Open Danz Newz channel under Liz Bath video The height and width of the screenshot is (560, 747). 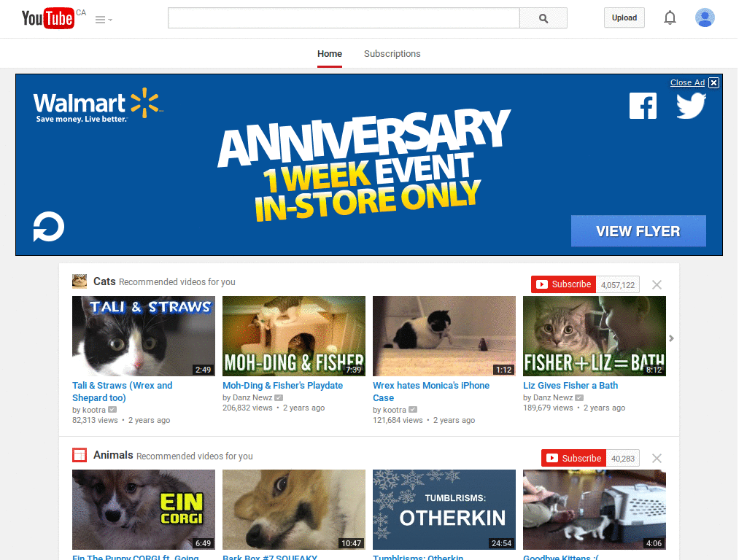(553, 397)
